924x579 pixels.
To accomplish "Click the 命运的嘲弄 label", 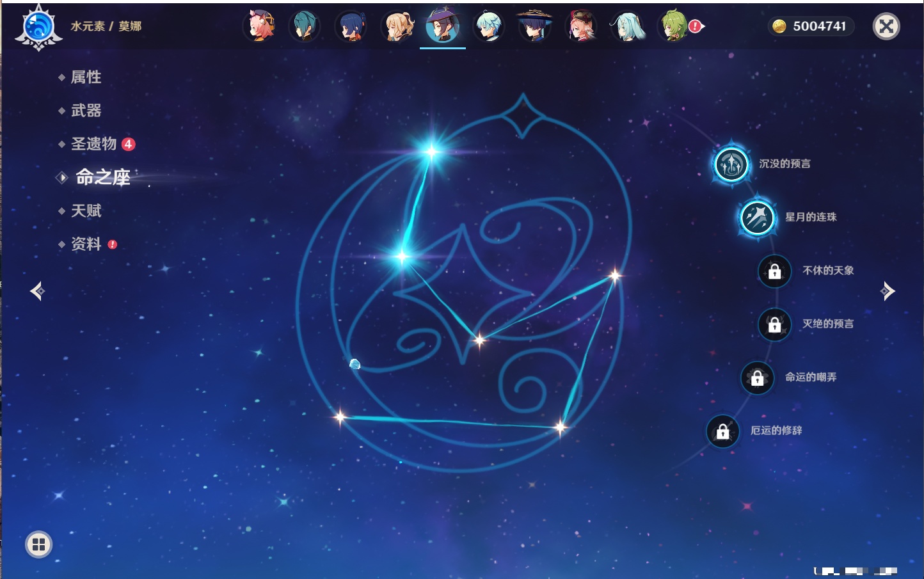I will pyautogui.click(x=811, y=377).
